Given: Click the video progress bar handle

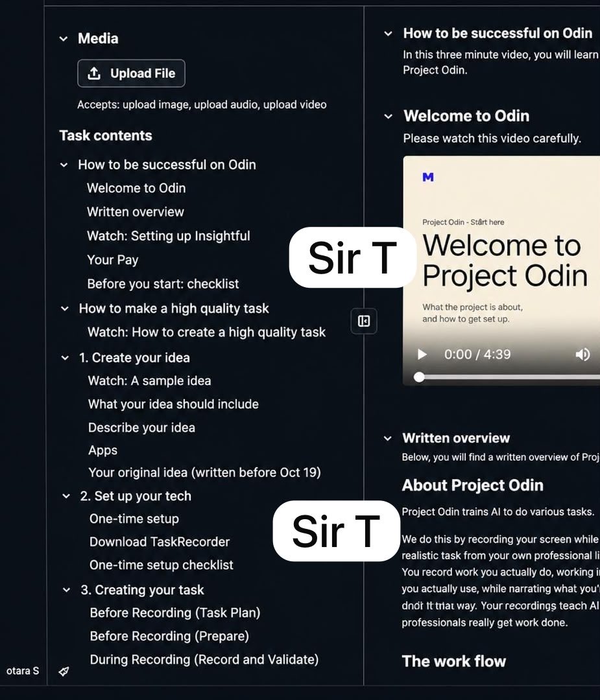Looking at the screenshot, I should click(418, 377).
